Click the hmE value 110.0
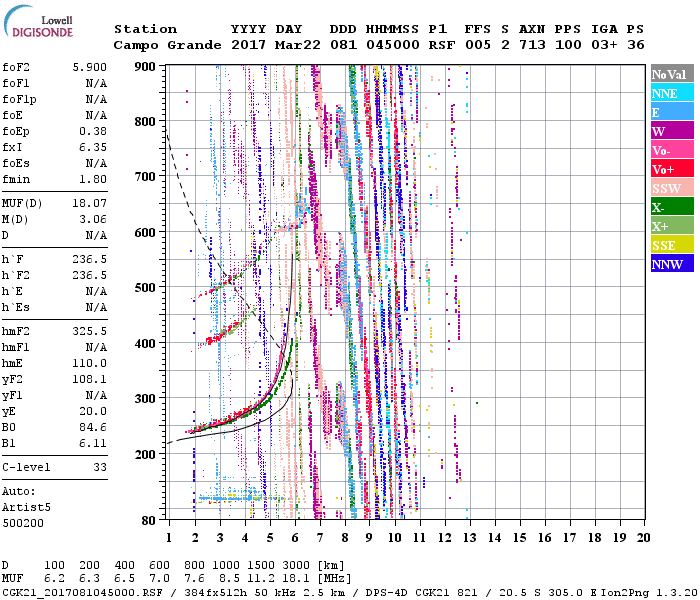Screen dimensions: 700x600 point(90,363)
